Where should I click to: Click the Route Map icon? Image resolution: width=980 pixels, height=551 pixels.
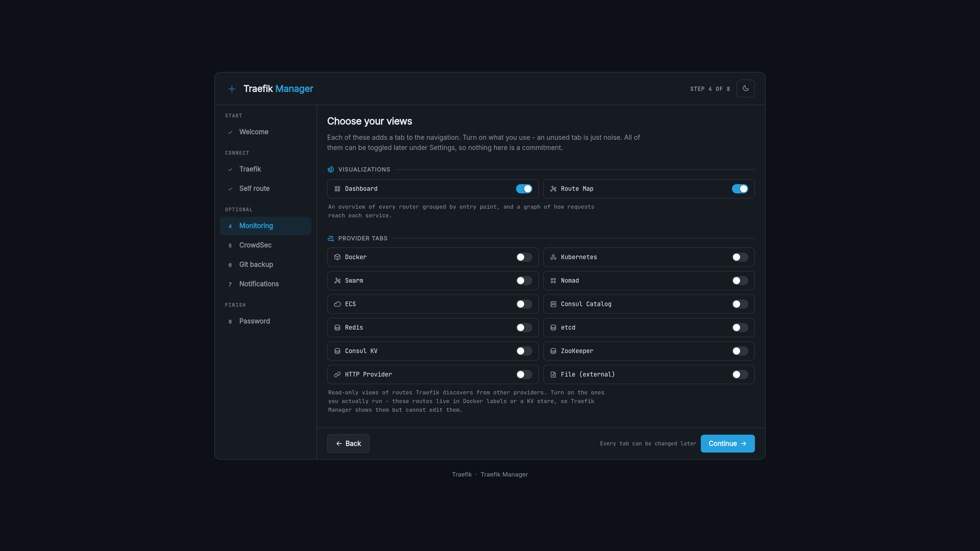(x=553, y=189)
